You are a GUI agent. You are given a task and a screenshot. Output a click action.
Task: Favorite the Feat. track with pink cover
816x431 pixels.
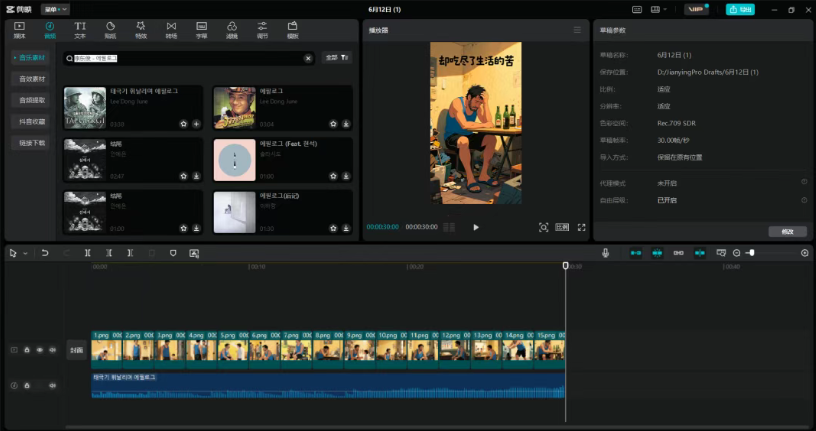pos(333,176)
